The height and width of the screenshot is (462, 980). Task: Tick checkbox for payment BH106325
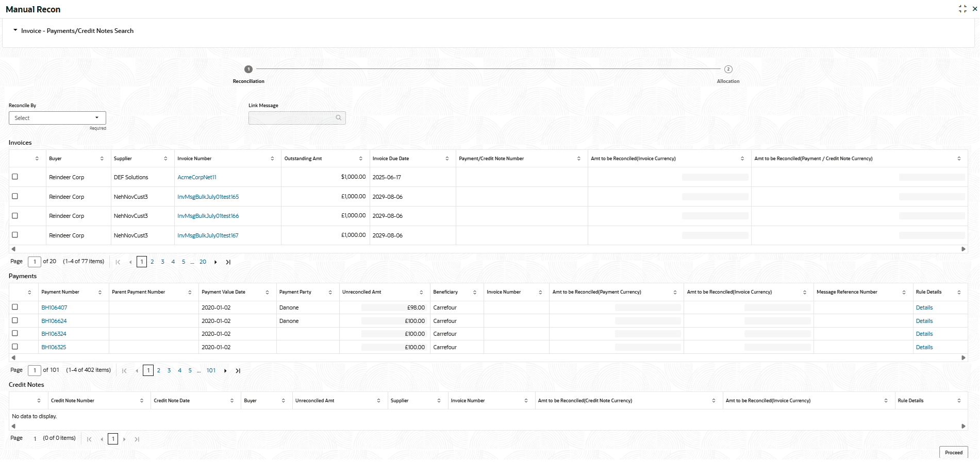[x=15, y=347]
